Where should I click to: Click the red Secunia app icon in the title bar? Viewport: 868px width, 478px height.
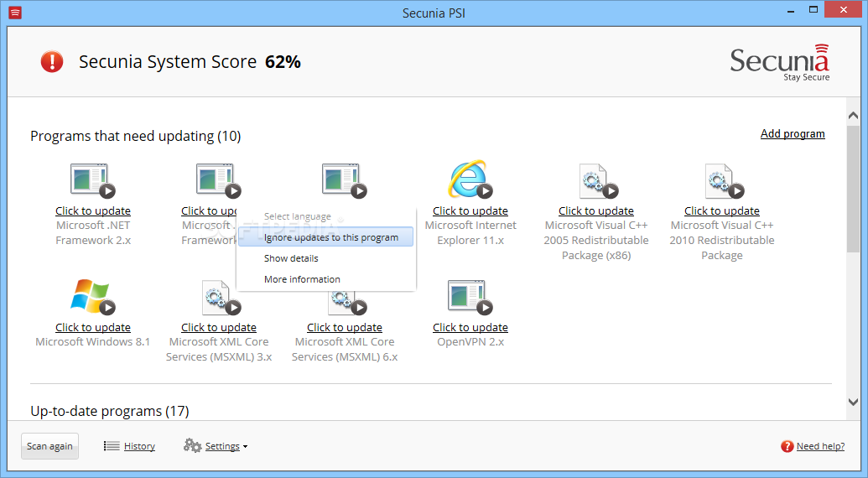[x=15, y=13]
